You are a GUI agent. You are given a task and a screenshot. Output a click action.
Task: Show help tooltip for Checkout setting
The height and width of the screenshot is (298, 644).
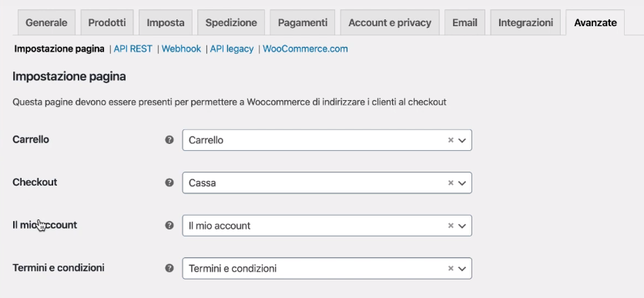pyautogui.click(x=169, y=182)
